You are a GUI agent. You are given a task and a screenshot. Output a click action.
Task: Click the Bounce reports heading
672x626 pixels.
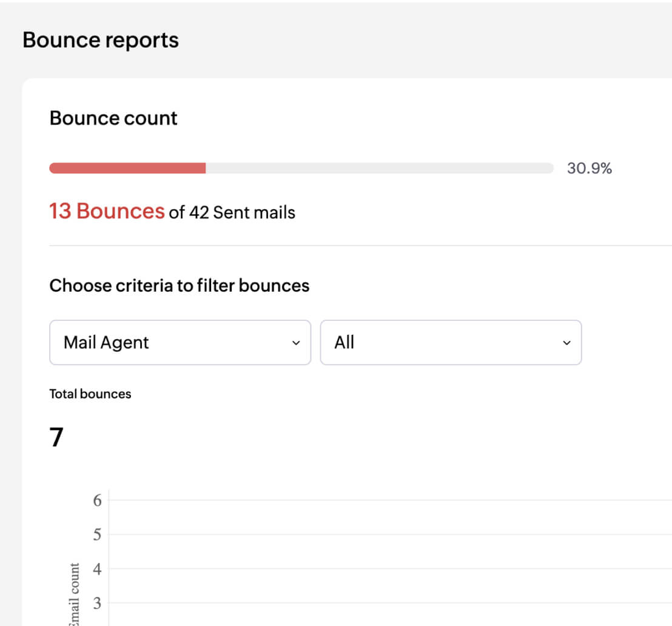[x=100, y=39]
